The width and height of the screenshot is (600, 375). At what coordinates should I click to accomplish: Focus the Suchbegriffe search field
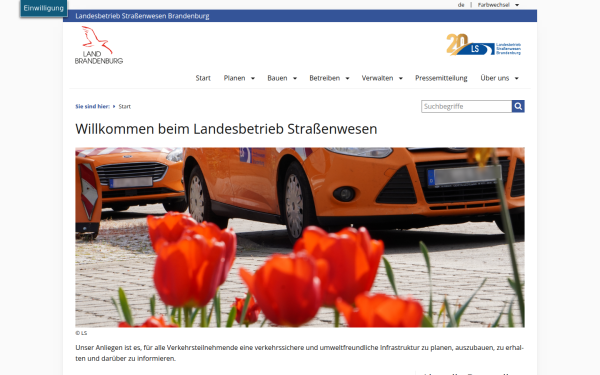click(466, 106)
